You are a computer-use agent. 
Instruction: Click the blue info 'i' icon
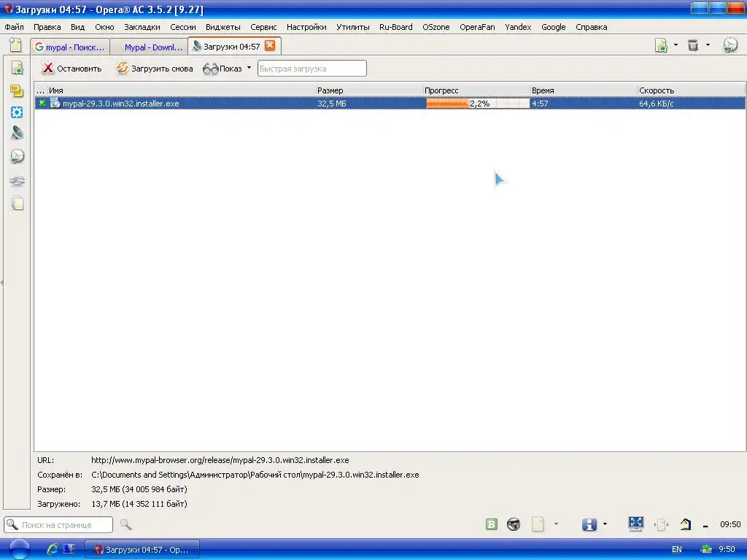[x=589, y=524]
